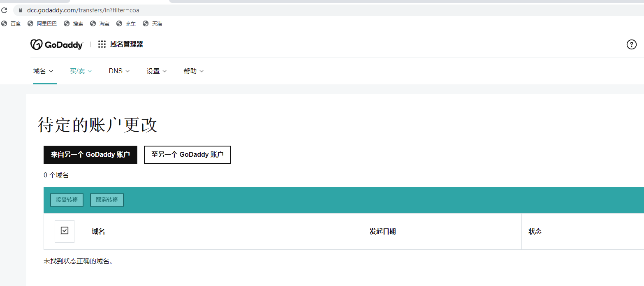The width and height of the screenshot is (644, 286).
Task: Expand the 设置 menu
Action: pyautogui.click(x=157, y=71)
